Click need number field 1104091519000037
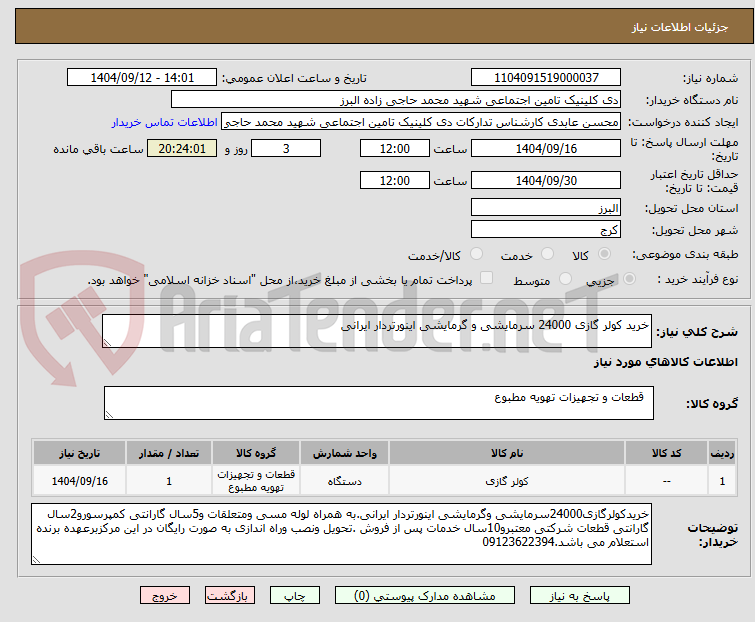Image resolution: width=755 pixels, height=622 pixels. tap(546, 78)
